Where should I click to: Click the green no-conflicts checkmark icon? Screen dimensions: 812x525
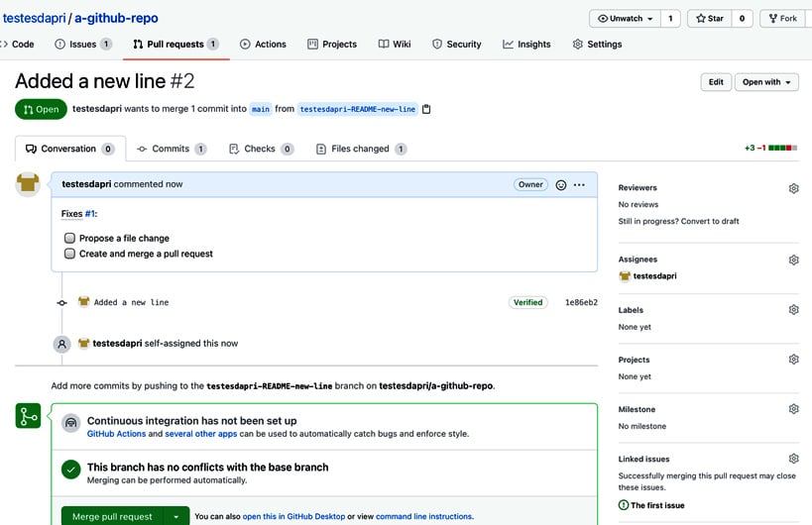coord(71,470)
